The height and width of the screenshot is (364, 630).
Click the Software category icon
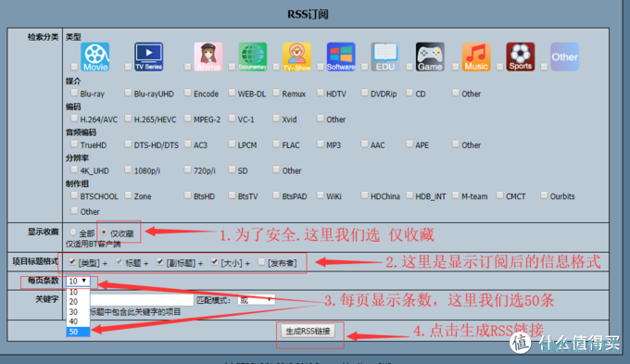tap(341, 57)
